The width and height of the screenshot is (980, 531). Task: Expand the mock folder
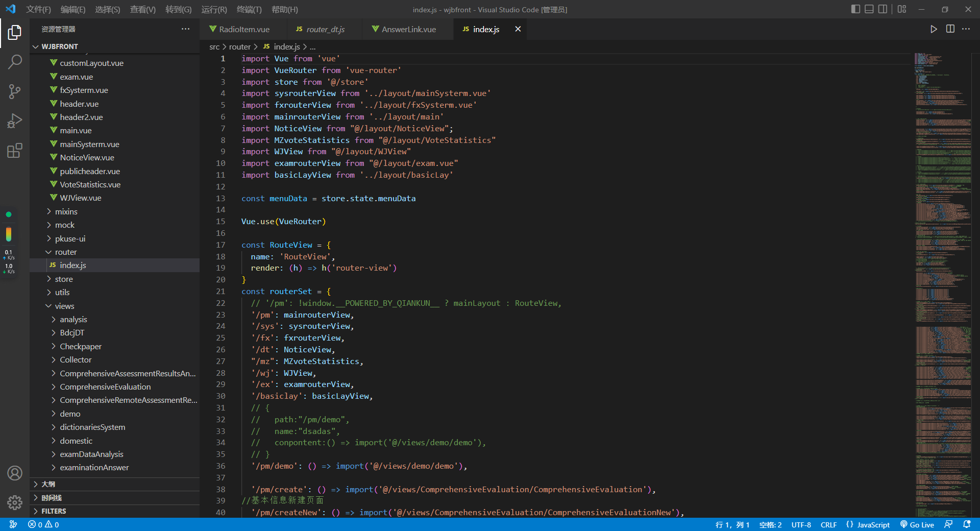point(115,225)
